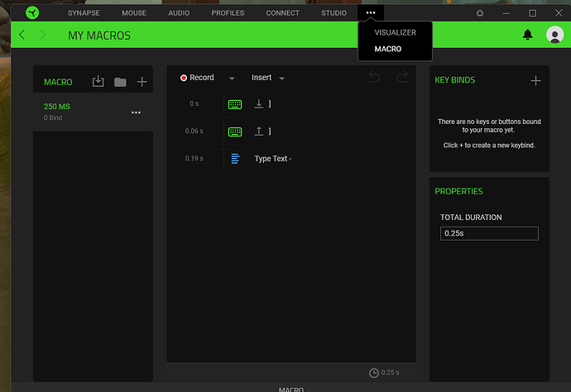The height and width of the screenshot is (392, 571).
Task: Click the clock icon at bottom
Action: click(374, 373)
